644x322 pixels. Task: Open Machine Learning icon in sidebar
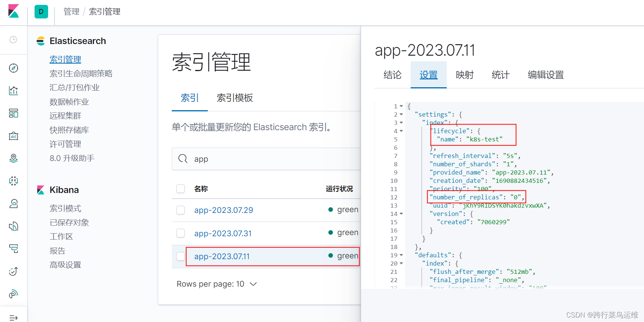point(14,181)
